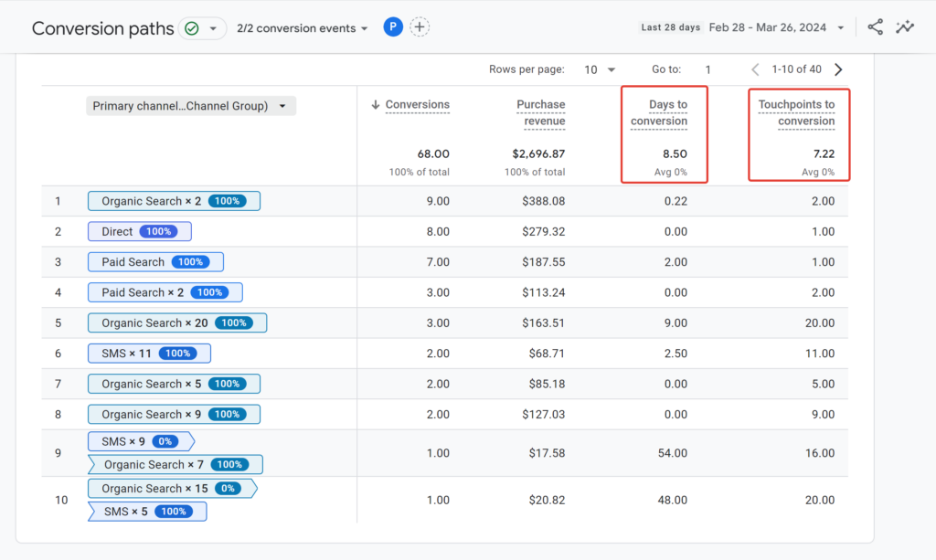The height and width of the screenshot is (560, 936).
Task: Click the Organic Search × 7 path chip
Action: [175, 465]
